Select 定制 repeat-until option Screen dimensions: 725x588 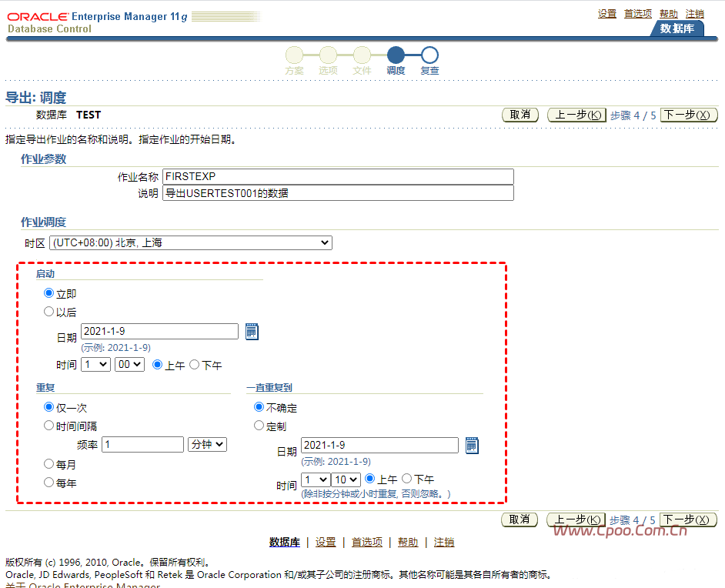(259, 426)
